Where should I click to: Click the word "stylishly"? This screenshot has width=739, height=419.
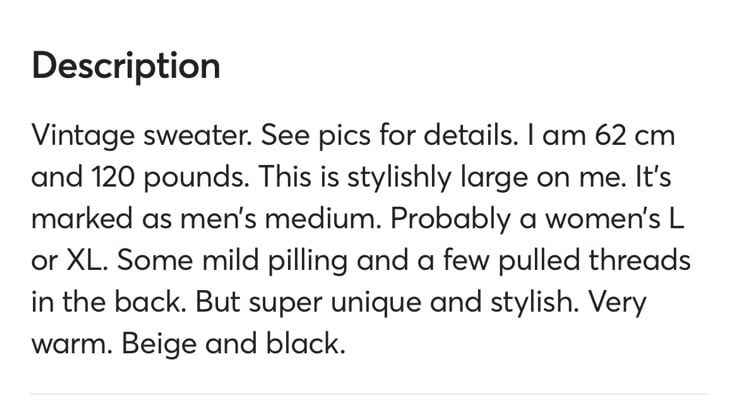click(x=399, y=178)
